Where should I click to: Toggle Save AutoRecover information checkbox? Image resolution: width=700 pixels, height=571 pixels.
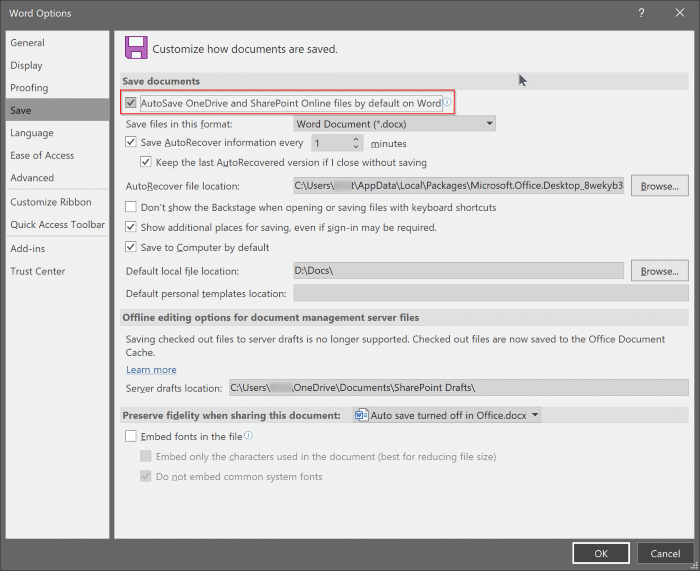coord(132,143)
